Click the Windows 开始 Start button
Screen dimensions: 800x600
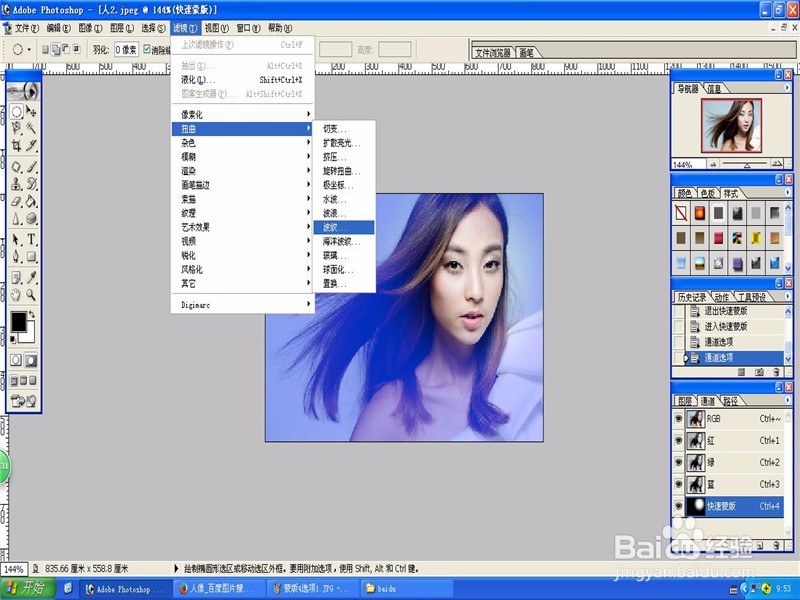click(x=28, y=588)
